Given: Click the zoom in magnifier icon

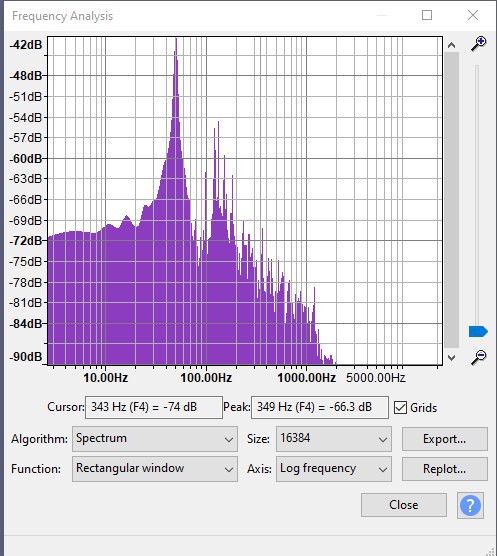Looking at the screenshot, I should tap(478, 44).
